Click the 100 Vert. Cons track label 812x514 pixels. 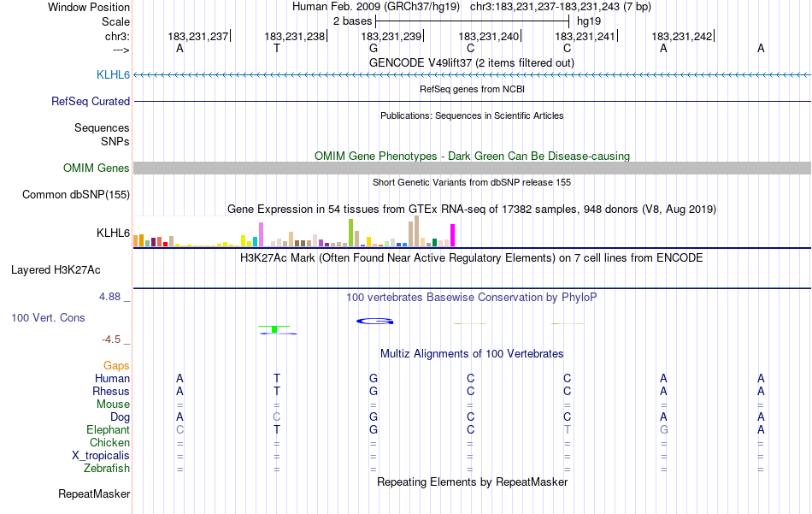(x=48, y=317)
